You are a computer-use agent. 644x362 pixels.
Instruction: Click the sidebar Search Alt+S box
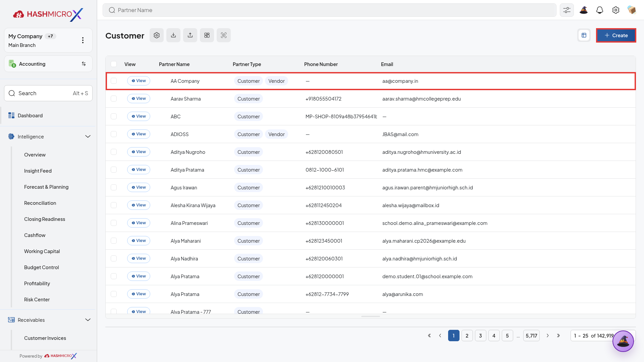point(48,93)
